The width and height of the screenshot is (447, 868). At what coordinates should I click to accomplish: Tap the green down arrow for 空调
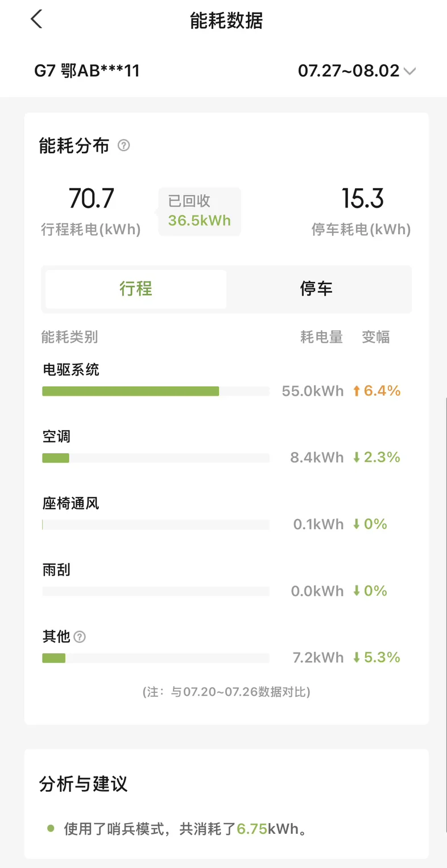point(357,457)
